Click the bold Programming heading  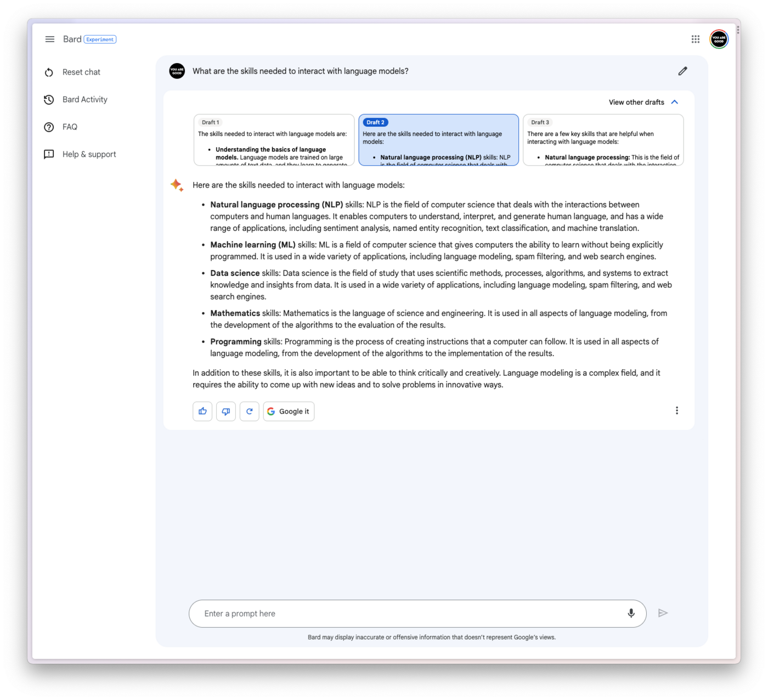pos(236,342)
